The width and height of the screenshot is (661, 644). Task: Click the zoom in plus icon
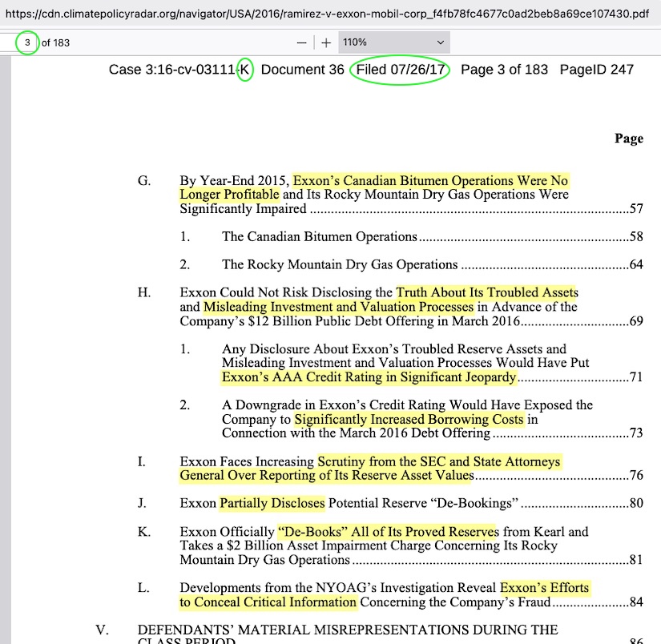point(326,42)
